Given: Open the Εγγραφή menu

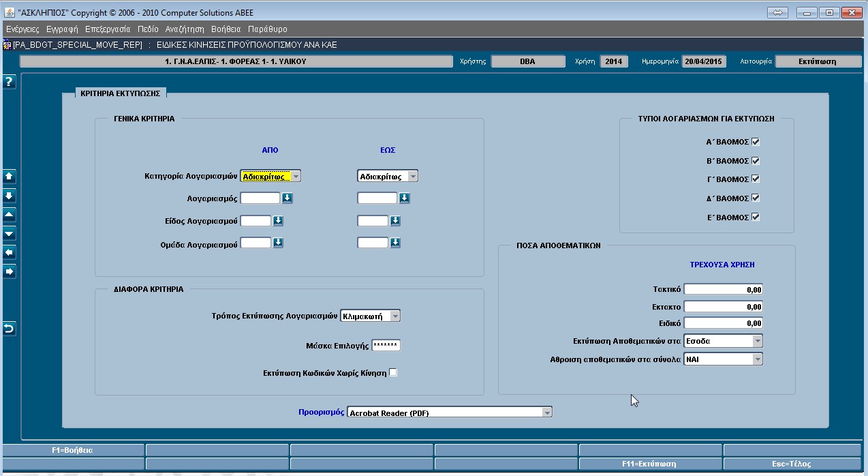Looking at the screenshot, I should (62, 29).
